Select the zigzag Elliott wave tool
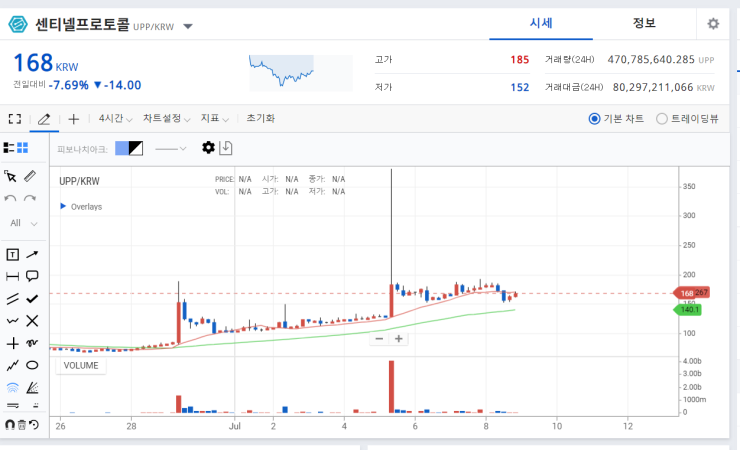 [12, 366]
